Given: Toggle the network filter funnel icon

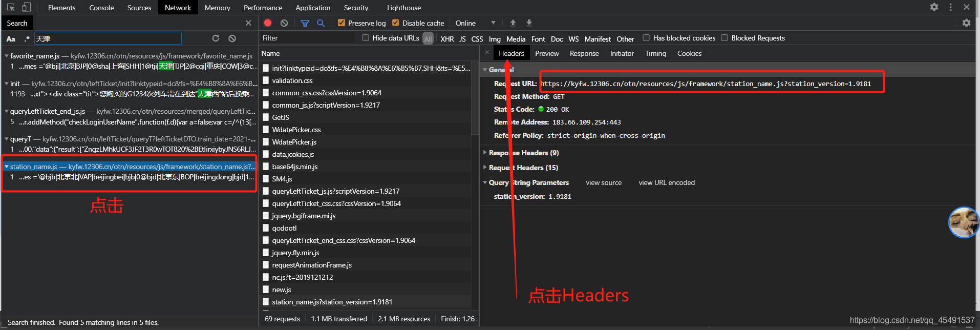Looking at the screenshot, I should tap(305, 23).
